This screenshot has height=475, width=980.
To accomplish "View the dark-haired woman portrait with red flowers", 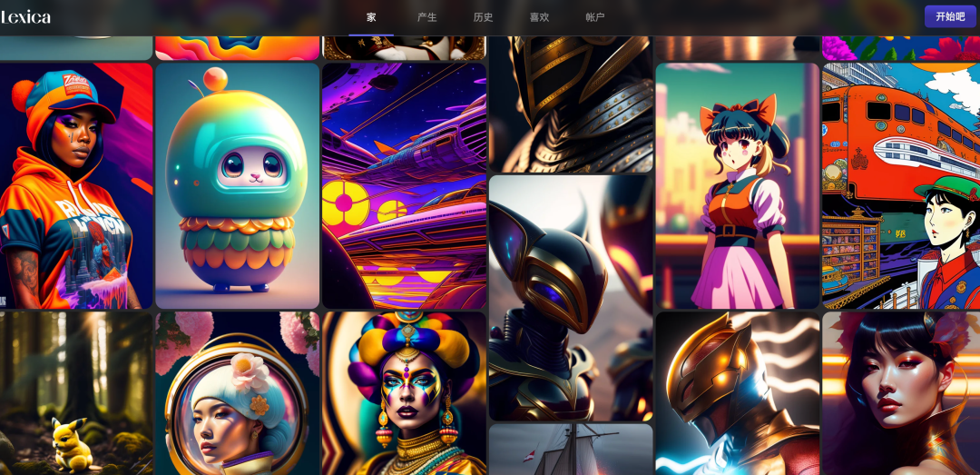I will click(900, 393).
